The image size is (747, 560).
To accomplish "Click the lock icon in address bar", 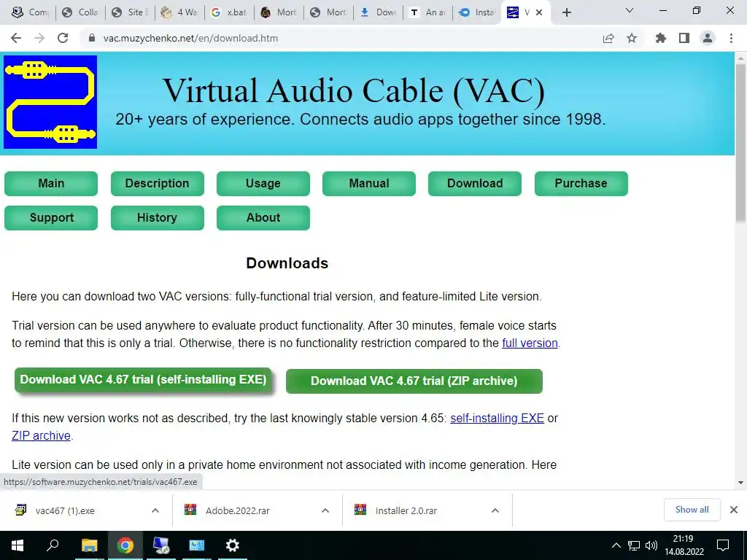I will [x=91, y=38].
